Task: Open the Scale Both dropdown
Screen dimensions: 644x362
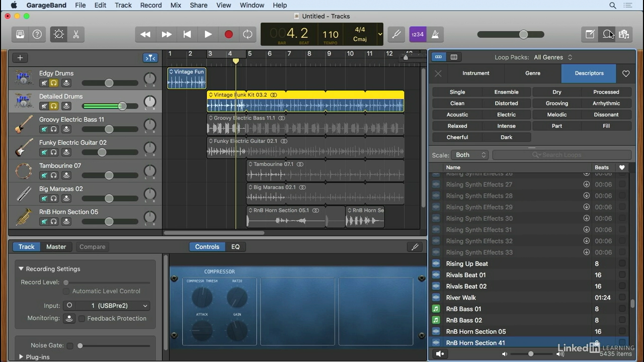Action: 470,155
